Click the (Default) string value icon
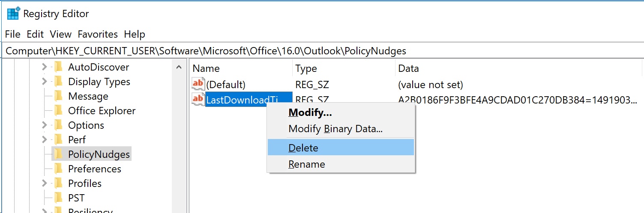 point(198,84)
